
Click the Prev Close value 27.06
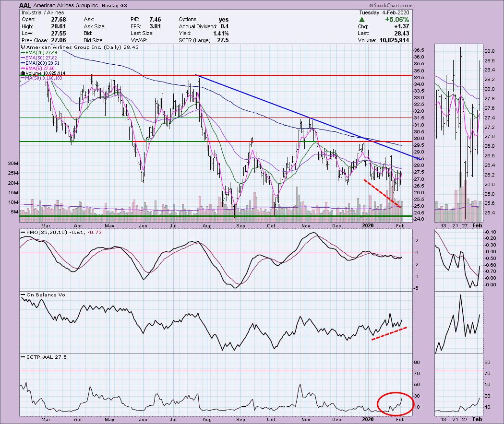click(x=59, y=40)
